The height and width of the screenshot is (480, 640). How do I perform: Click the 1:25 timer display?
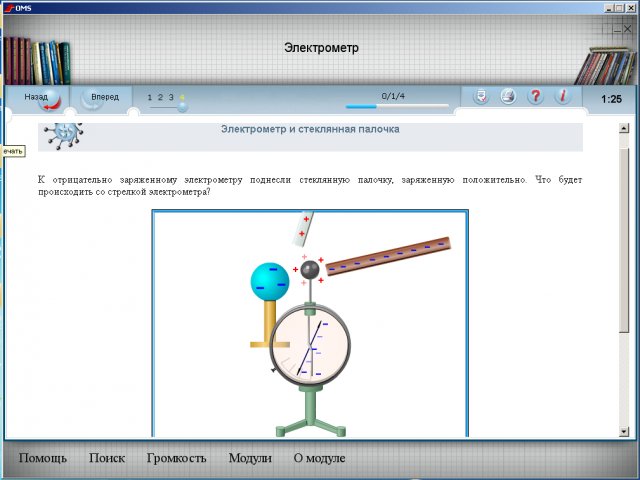pos(611,99)
